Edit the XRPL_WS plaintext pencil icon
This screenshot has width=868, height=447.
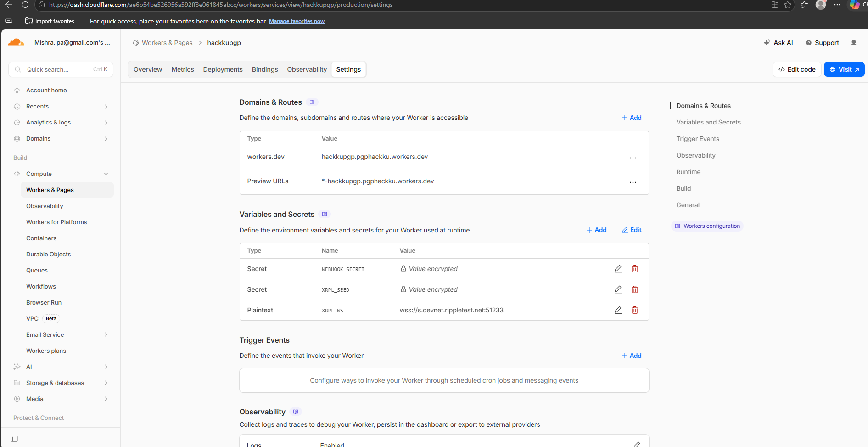coord(618,310)
